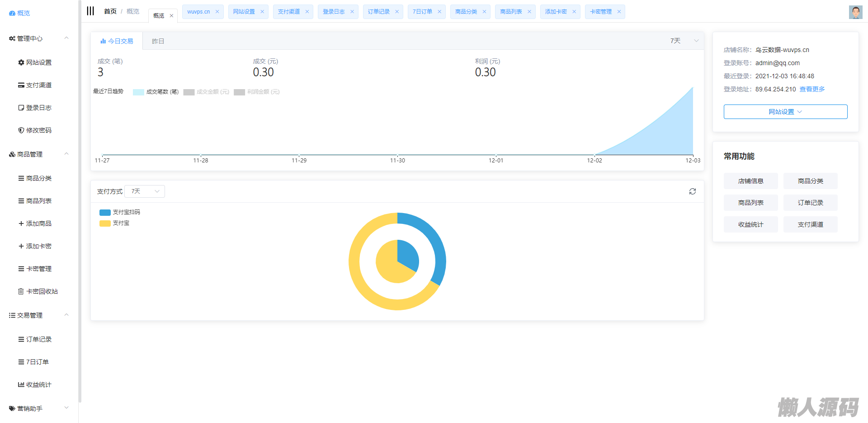Screen dimensions: 868x423
Task: Open 修改密码 shield item in sidebar
Action: click(35, 130)
